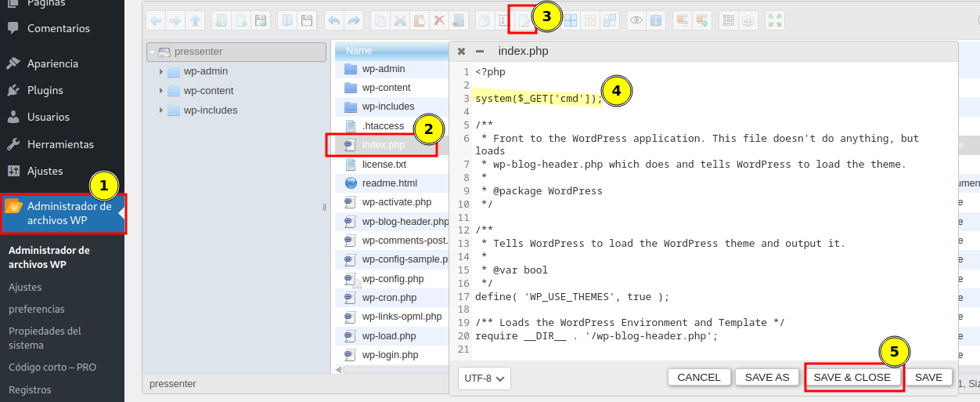Toggle file preview with the eye icon
This screenshot has width=980, height=402.
(x=636, y=21)
